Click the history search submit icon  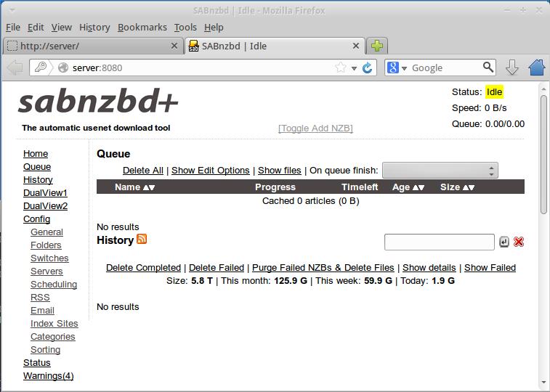pyautogui.click(x=504, y=242)
